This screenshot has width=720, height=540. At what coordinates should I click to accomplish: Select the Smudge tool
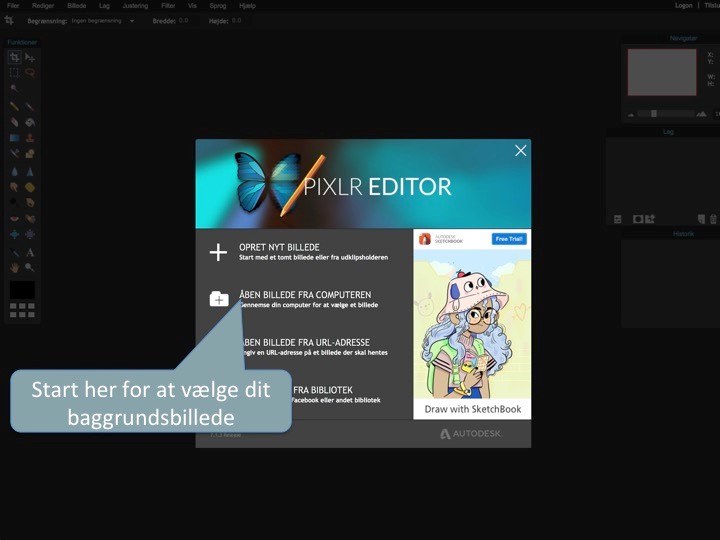(15, 187)
